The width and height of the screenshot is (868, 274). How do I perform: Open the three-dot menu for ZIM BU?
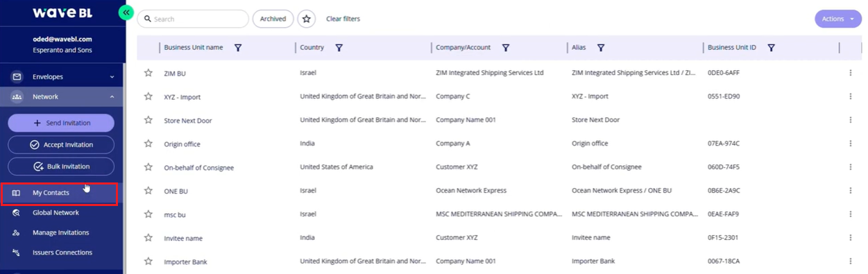(x=850, y=73)
